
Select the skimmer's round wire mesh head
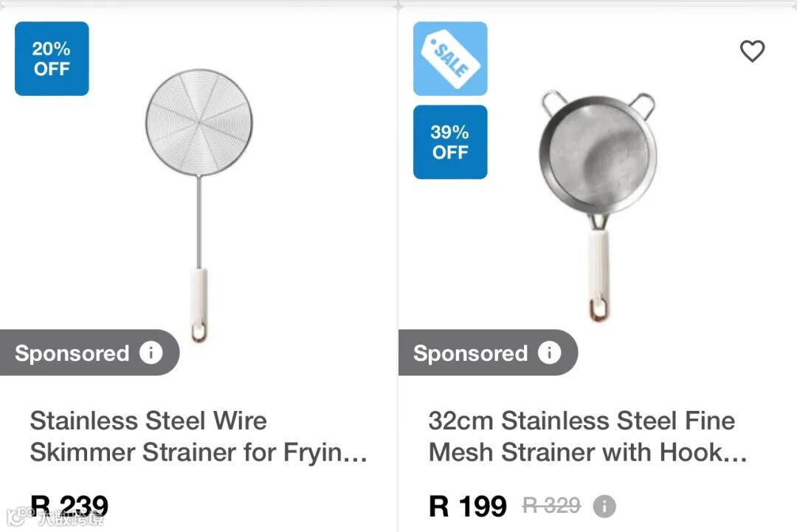(x=199, y=122)
